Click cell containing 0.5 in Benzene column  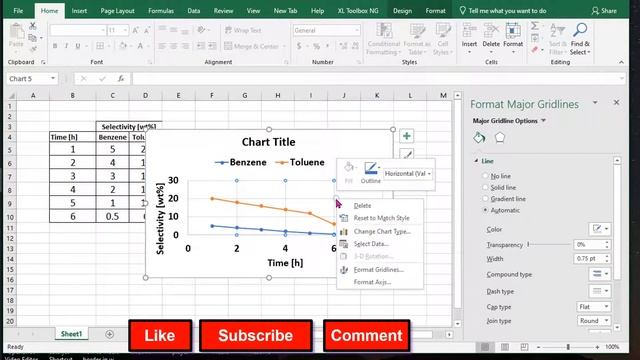pyautogui.click(x=112, y=216)
